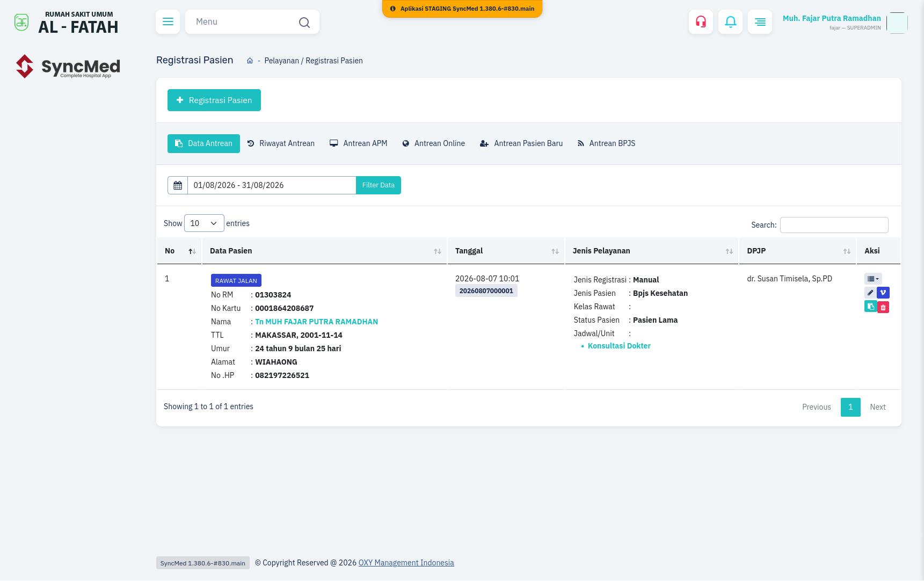Screen dimensions: 924x581
Task: Expand the list actions dropdown in Aksi
Action: coord(873,279)
